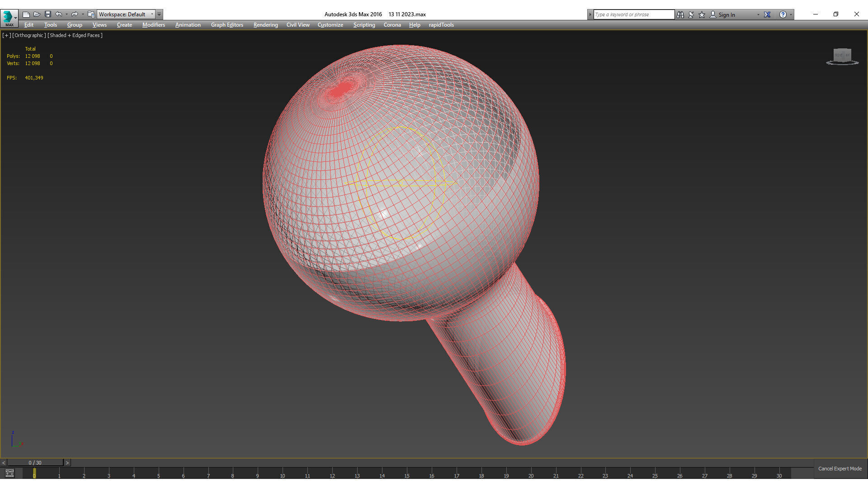Minimize the 3ds Max window
The height and width of the screenshot is (488, 868).
tap(816, 14)
